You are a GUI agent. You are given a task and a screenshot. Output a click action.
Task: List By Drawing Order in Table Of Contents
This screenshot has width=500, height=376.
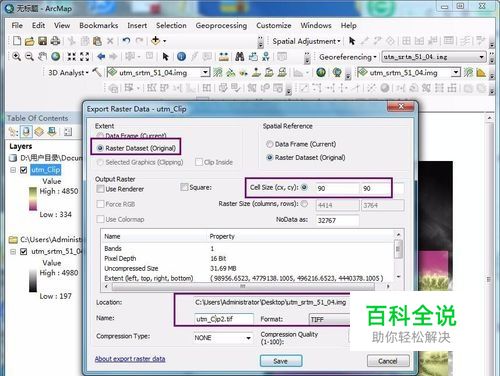(x=13, y=132)
